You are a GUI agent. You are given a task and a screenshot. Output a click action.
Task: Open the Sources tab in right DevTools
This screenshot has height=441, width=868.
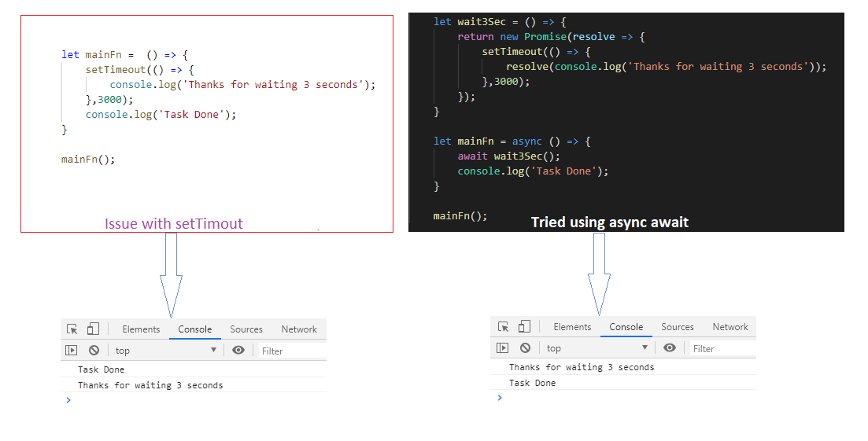(x=678, y=327)
